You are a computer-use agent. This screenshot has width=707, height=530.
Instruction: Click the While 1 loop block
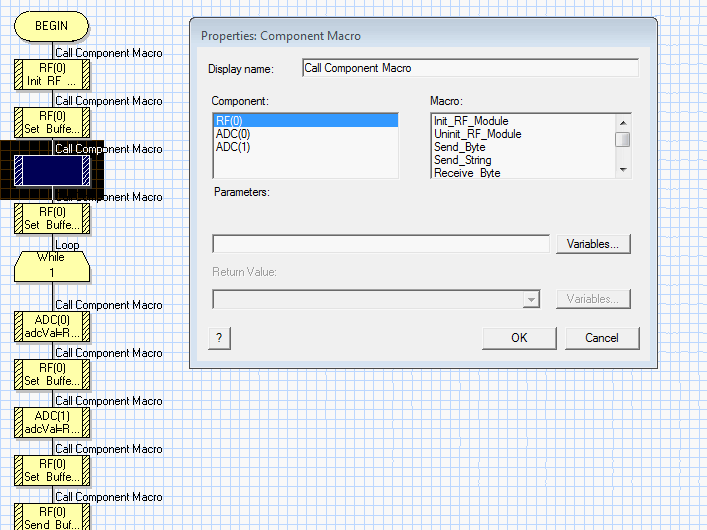coord(52,266)
